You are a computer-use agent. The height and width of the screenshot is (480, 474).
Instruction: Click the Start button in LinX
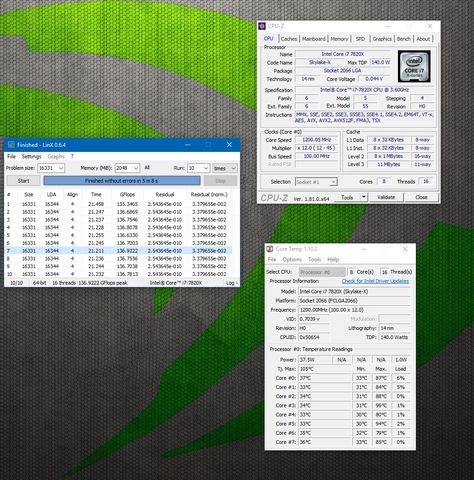coord(24,181)
